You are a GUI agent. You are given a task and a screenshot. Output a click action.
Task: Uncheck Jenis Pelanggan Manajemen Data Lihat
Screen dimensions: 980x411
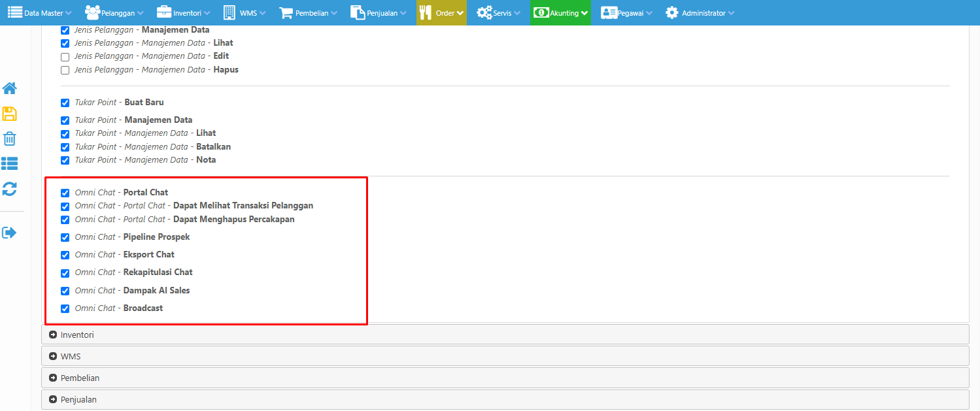click(x=65, y=43)
